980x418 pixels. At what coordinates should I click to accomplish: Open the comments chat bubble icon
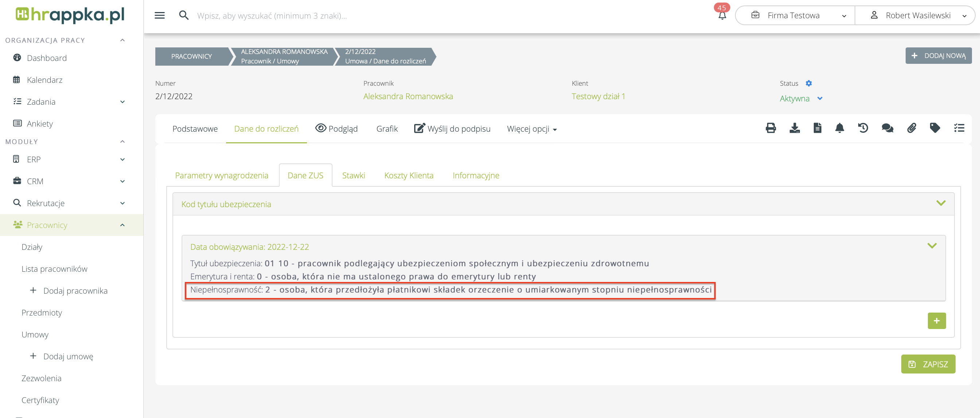(887, 128)
